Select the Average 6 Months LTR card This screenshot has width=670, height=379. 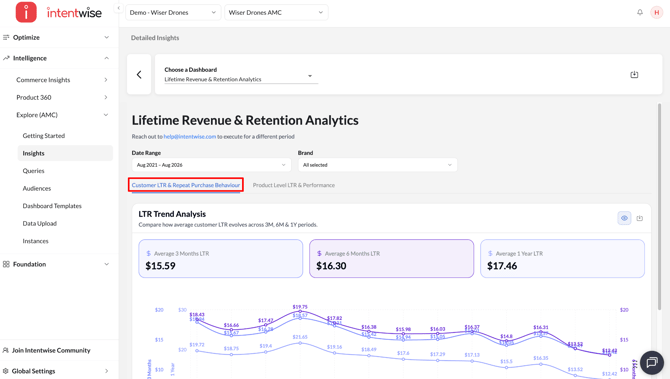coord(391,259)
